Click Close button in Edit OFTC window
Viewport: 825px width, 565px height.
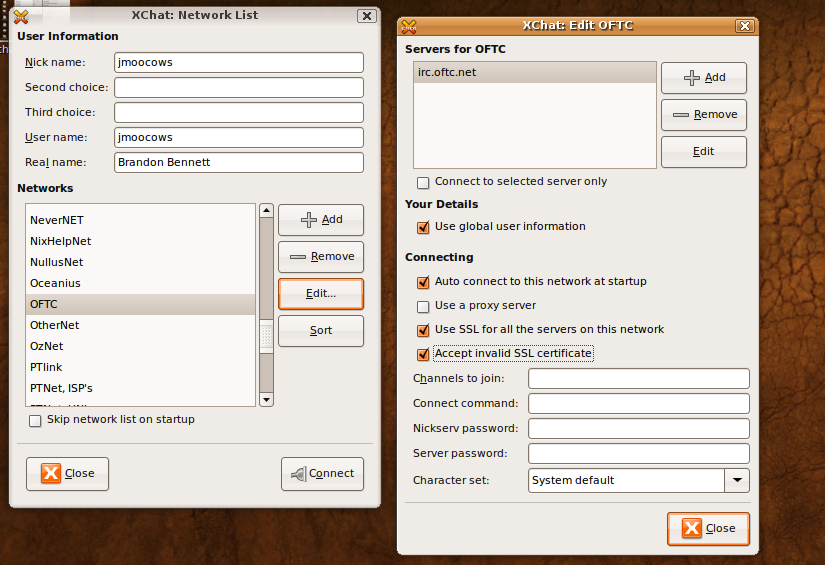708,528
